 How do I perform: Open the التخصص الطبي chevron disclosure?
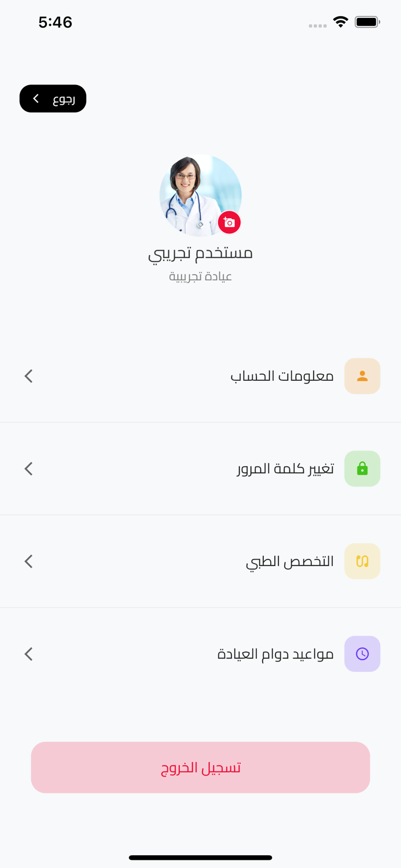[28, 561]
